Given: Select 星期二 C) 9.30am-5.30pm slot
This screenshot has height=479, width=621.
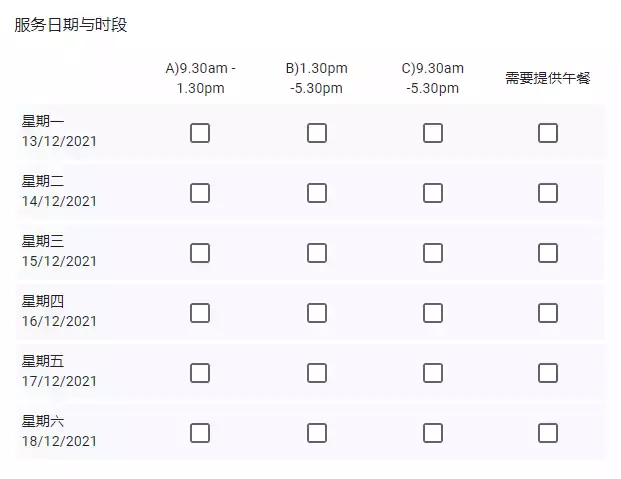Looking at the screenshot, I should click(433, 193).
